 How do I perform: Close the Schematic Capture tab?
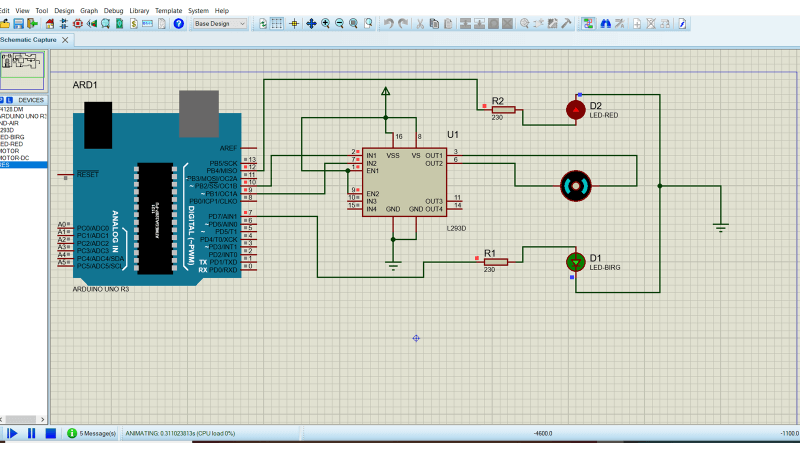pyautogui.click(x=66, y=39)
